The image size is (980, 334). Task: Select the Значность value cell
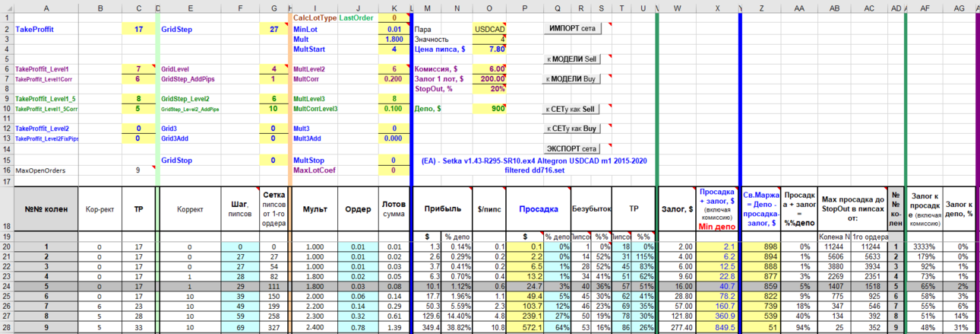(488, 39)
